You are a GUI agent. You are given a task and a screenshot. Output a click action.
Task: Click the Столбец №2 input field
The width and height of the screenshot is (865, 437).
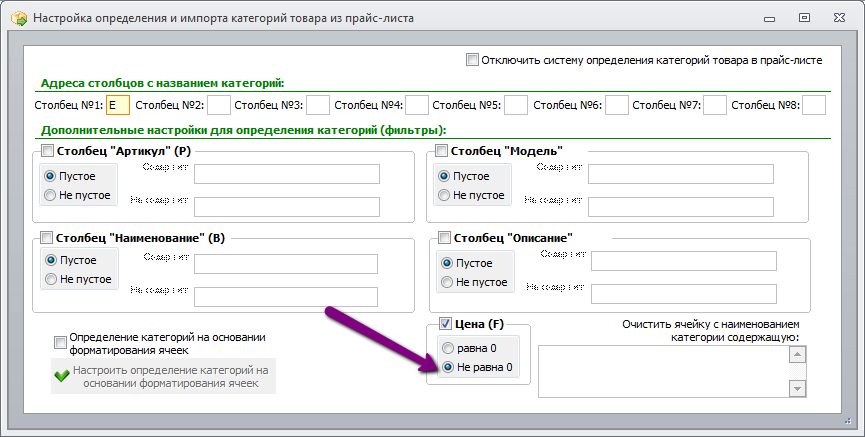[218, 105]
